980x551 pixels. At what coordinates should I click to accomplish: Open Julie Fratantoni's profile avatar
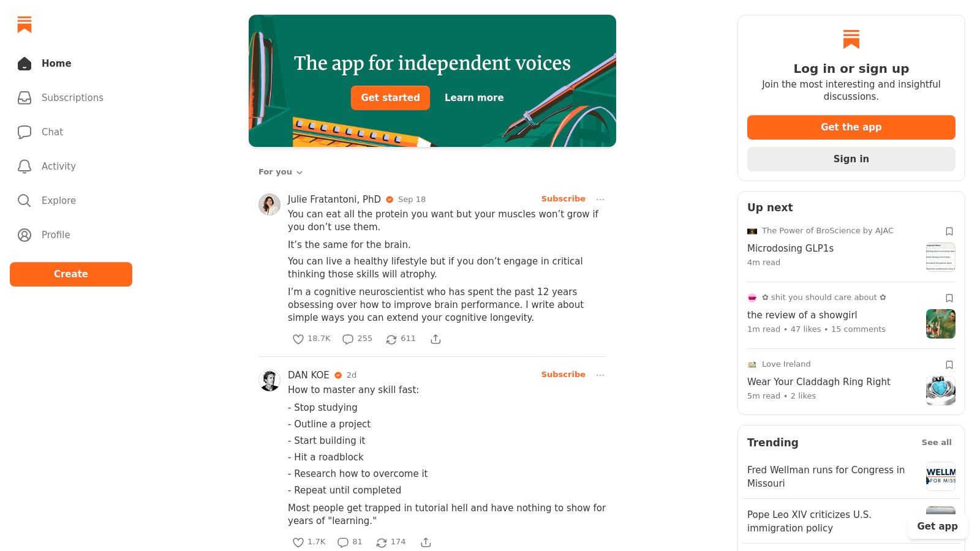coord(269,204)
